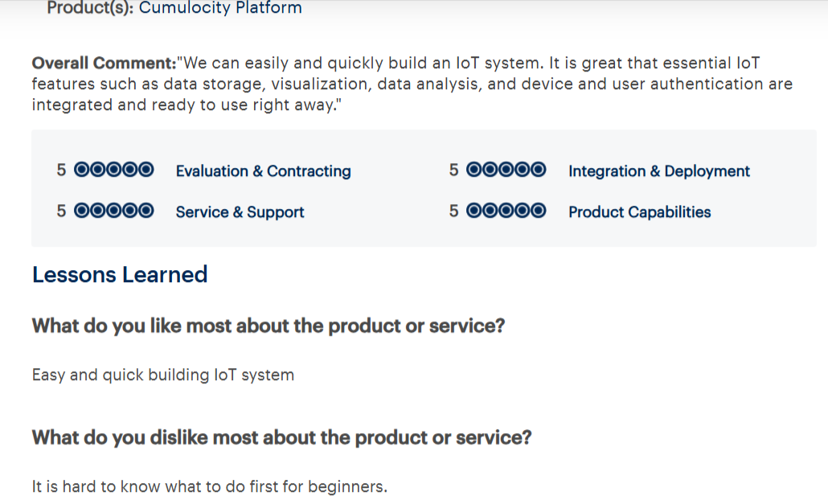Click the 'hard to know what to do first' answer

[x=210, y=486]
